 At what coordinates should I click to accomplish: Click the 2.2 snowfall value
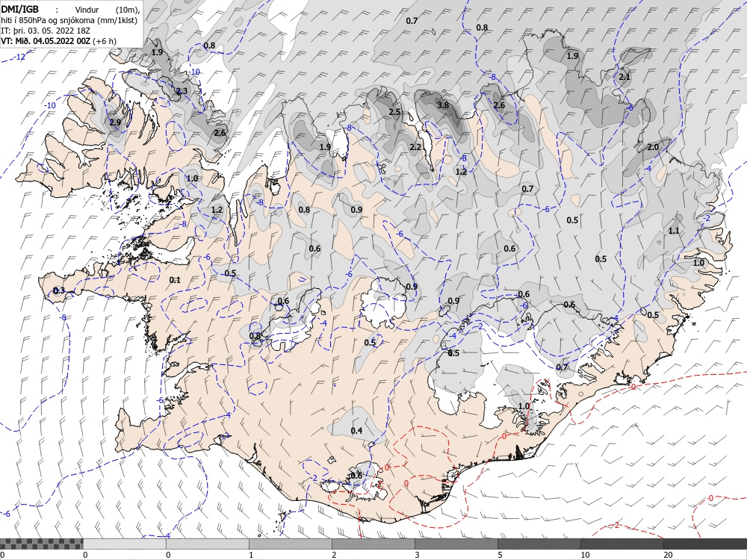[415, 146]
